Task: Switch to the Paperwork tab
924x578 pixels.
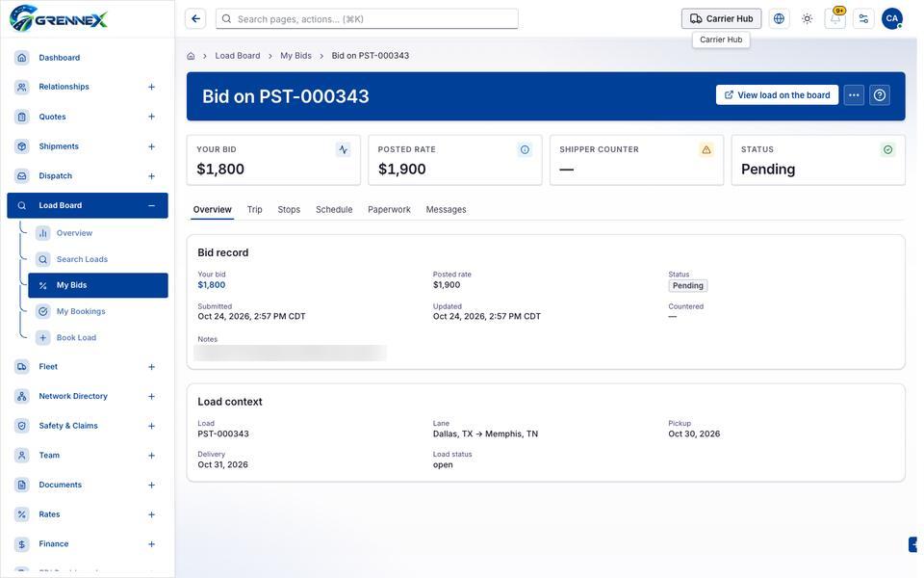Action: (x=389, y=209)
